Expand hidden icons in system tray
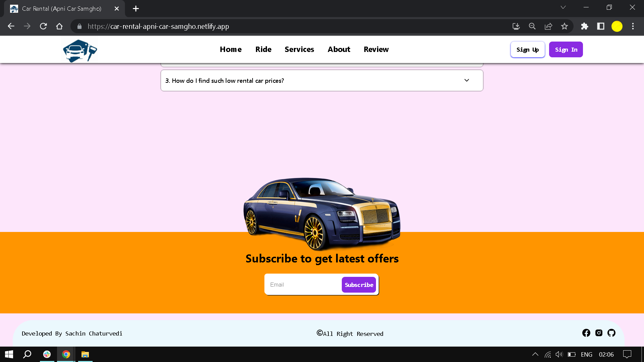 coord(535,354)
